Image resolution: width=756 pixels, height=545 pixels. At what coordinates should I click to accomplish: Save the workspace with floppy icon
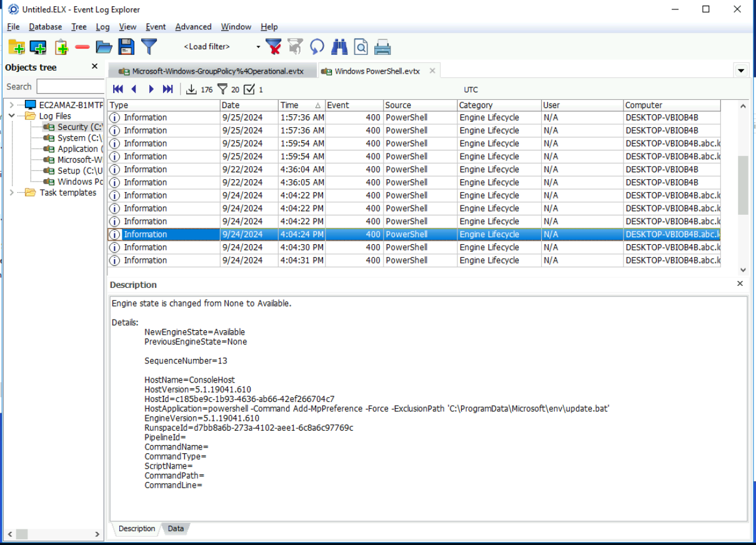tap(126, 47)
